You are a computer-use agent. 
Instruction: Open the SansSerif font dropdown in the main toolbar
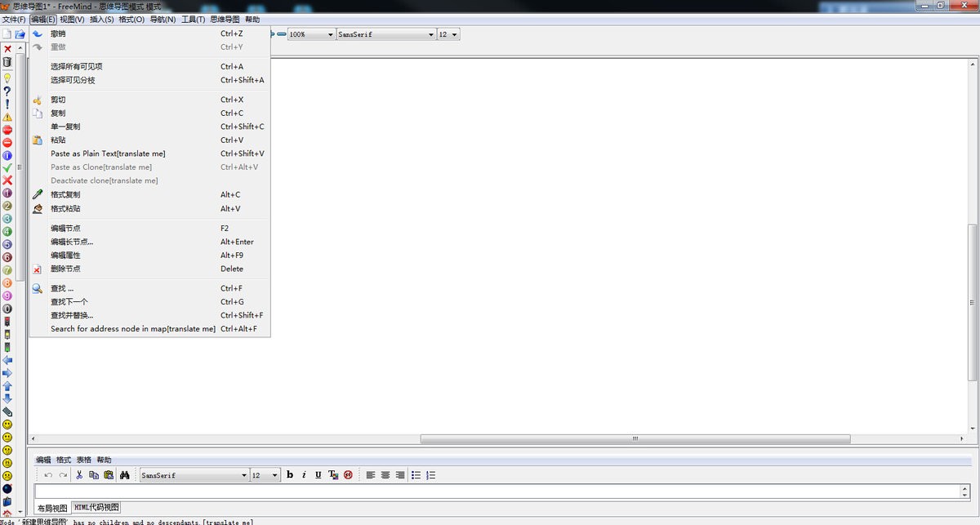tap(384, 33)
